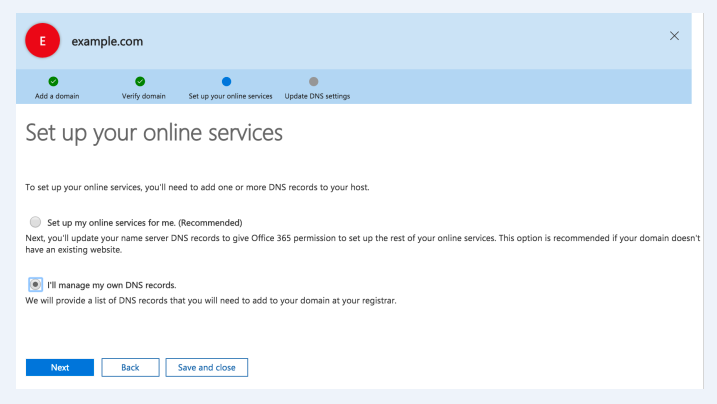Click the 'I'll manage my own DNS records' label
Screen dimensions: 717x404
tap(111, 285)
